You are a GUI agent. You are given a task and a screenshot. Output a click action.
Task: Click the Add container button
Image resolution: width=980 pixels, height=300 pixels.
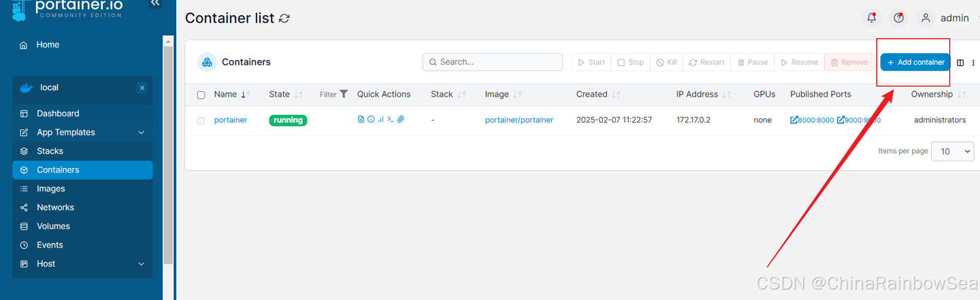point(915,62)
